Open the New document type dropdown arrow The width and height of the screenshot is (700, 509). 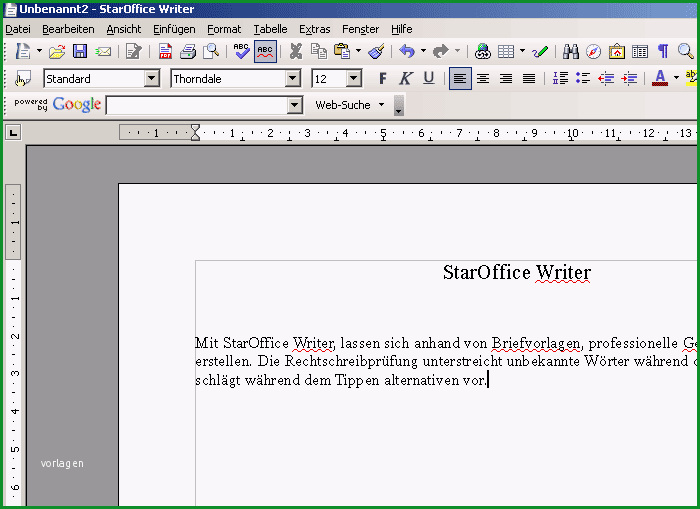click(x=39, y=51)
